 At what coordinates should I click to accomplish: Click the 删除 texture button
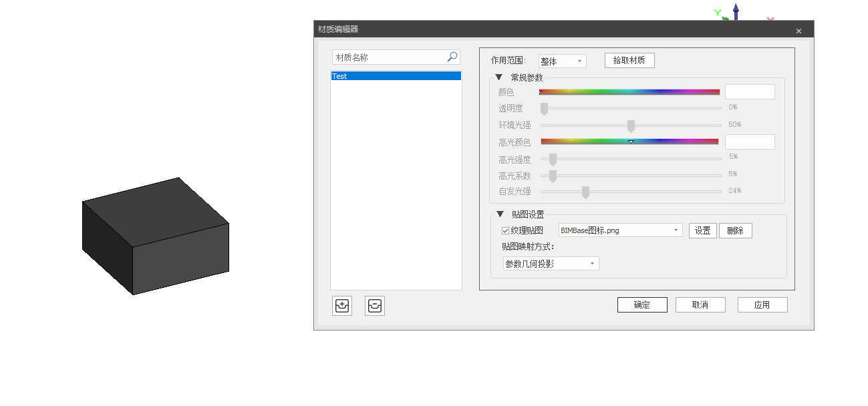click(736, 230)
